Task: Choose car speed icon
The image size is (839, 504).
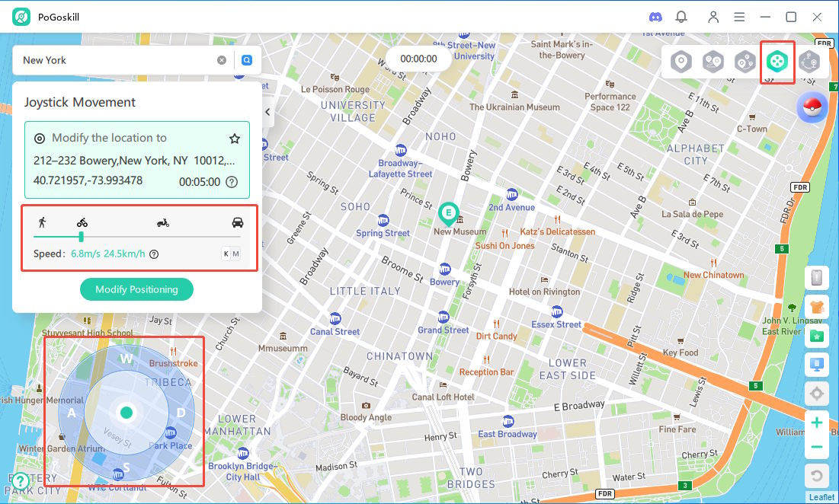Action: pos(238,222)
